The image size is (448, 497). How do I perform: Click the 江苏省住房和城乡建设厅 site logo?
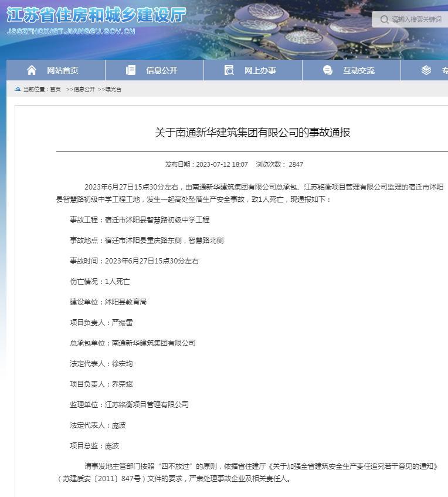[96, 15]
